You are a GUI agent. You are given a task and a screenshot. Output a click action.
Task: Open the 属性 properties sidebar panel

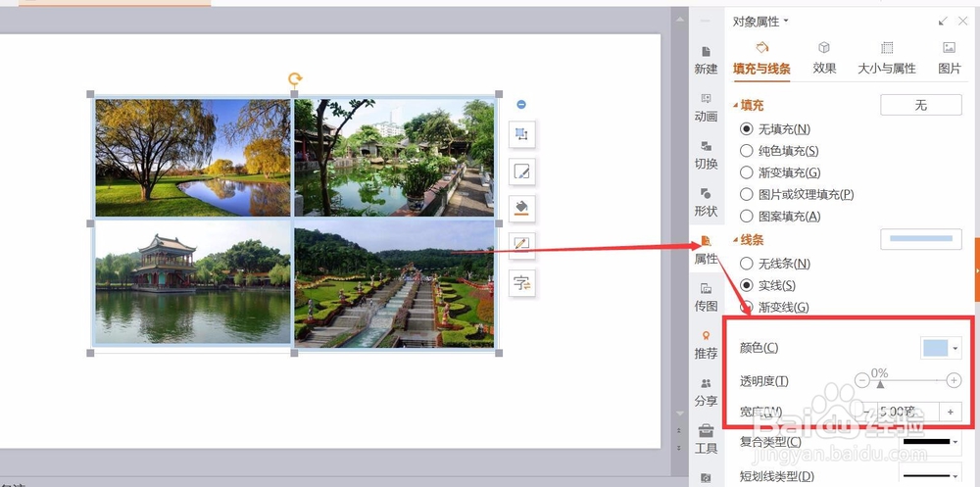(706, 250)
